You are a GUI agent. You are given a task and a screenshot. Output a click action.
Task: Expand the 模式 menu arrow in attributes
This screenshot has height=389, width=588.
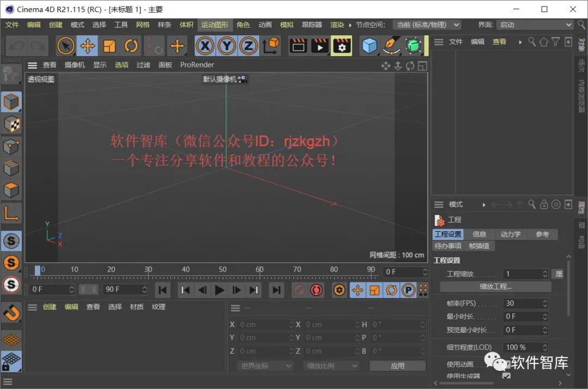click(x=484, y=205)
